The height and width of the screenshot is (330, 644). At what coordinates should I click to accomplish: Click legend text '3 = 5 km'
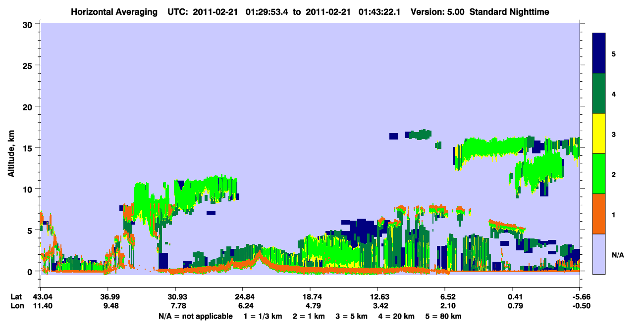click(352, 316)
